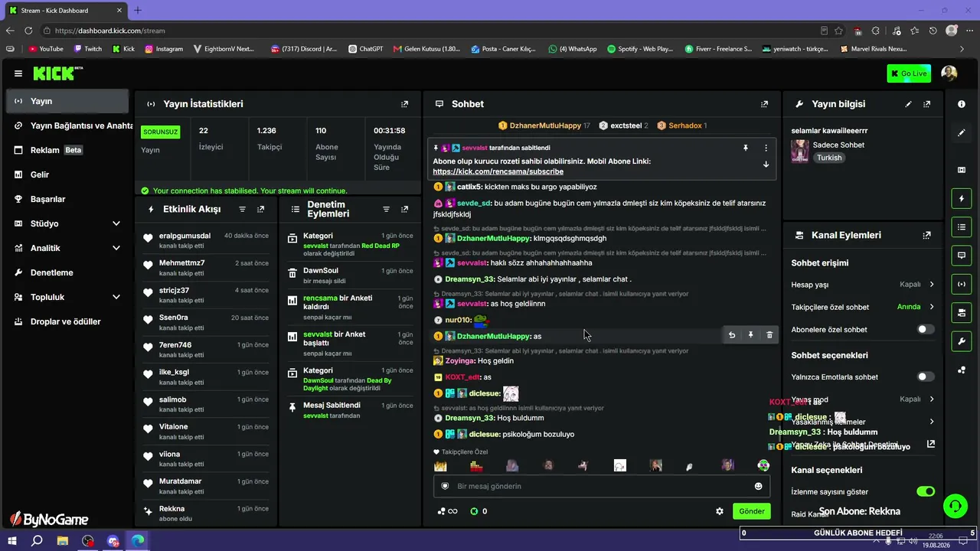Delete DzhanerMutluHappy's 'as' message

769,335
